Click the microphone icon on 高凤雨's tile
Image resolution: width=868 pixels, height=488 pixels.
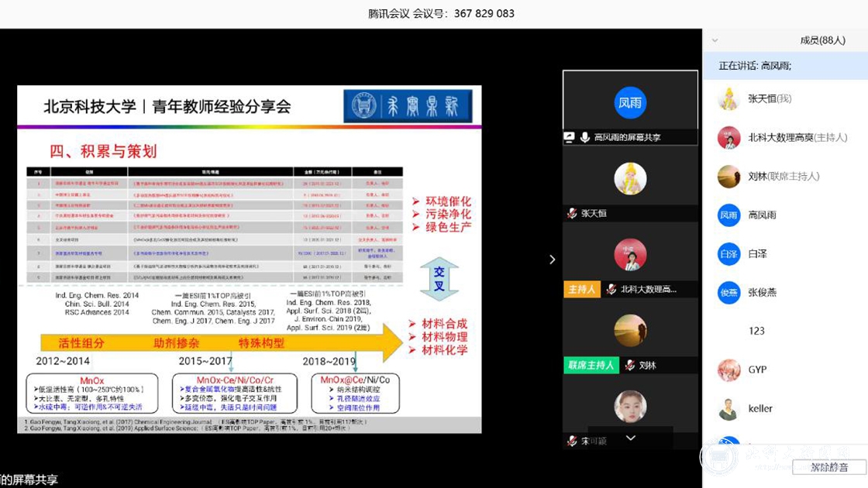(585, 137)
